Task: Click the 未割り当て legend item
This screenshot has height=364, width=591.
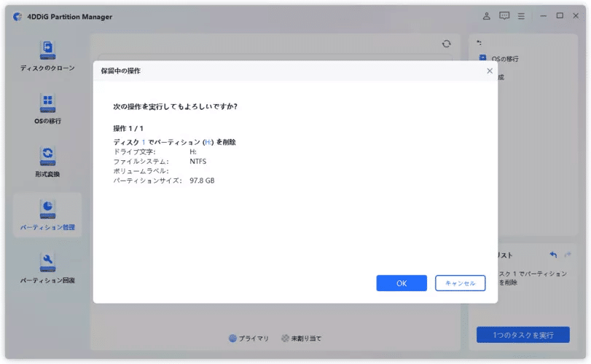Action: pyautogui.click(x=301, y=339)
